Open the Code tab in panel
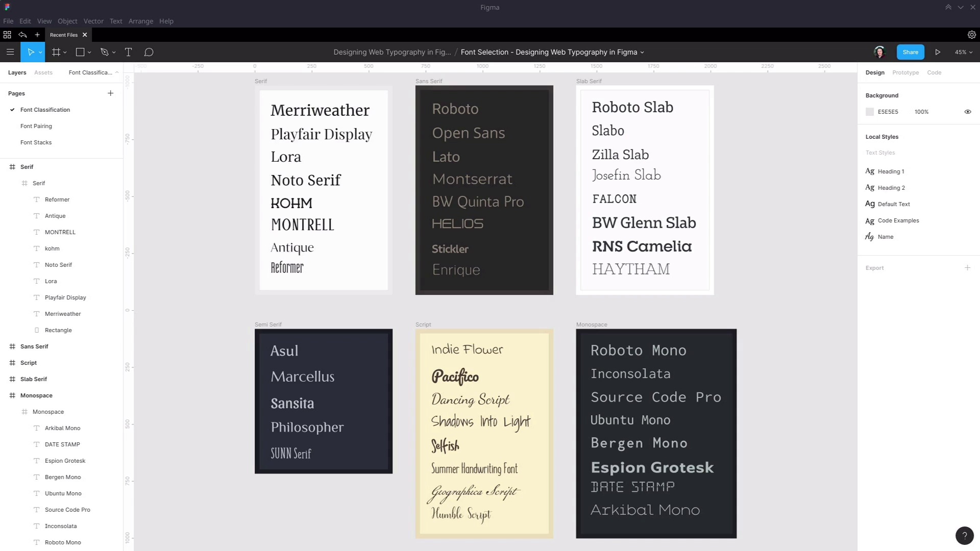980x551 pixels. tap(934, 72)
